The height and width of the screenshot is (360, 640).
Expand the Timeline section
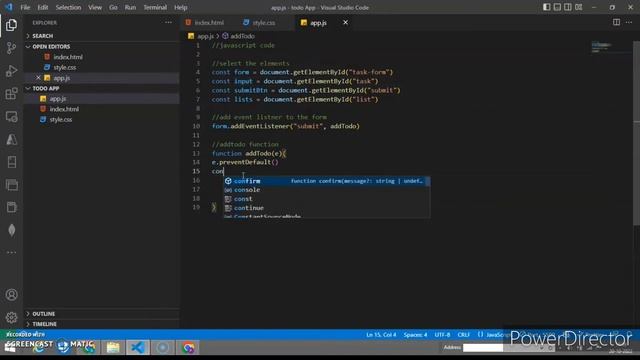pyautogui.click(x=102, y=324)
